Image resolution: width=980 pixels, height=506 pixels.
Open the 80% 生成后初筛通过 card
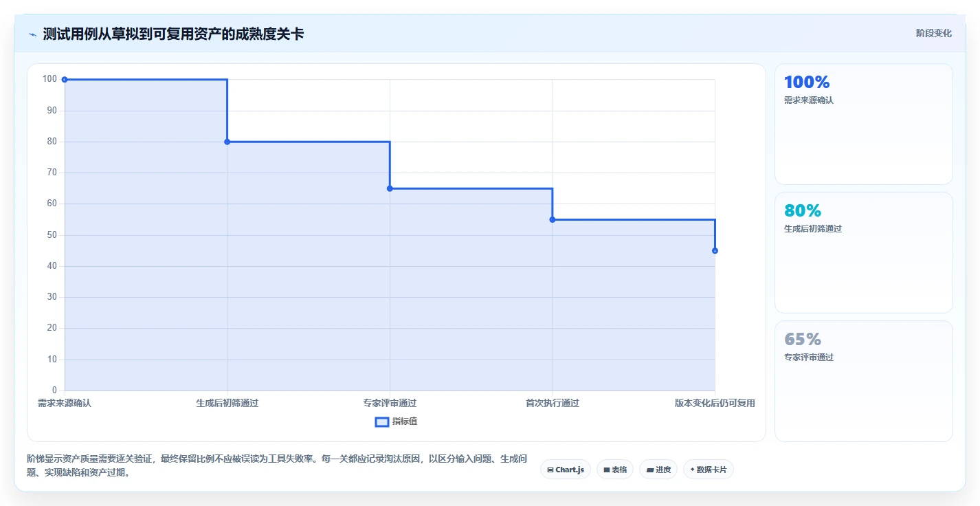point(864,253)
